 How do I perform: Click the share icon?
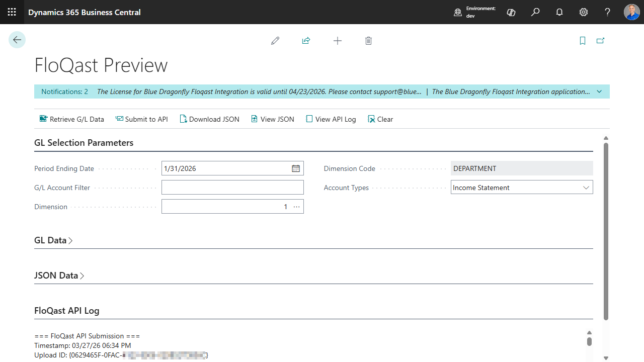click(x=306, y=41)
